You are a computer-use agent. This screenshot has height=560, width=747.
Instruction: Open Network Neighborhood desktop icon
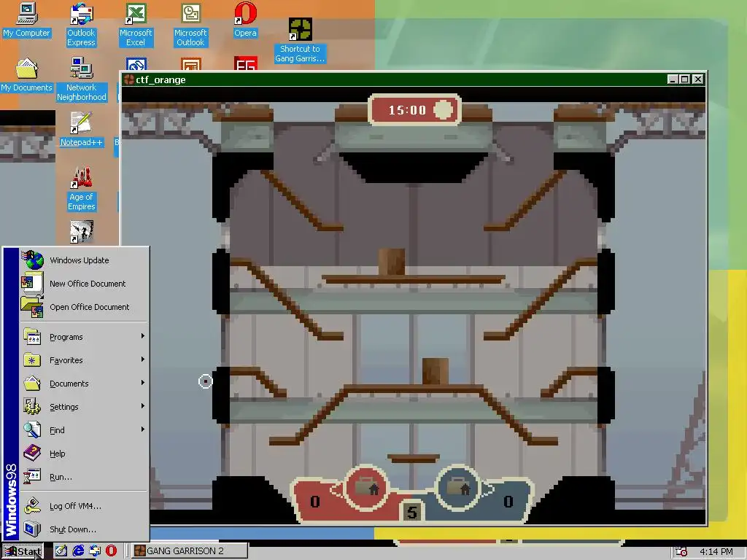(82, 79)
